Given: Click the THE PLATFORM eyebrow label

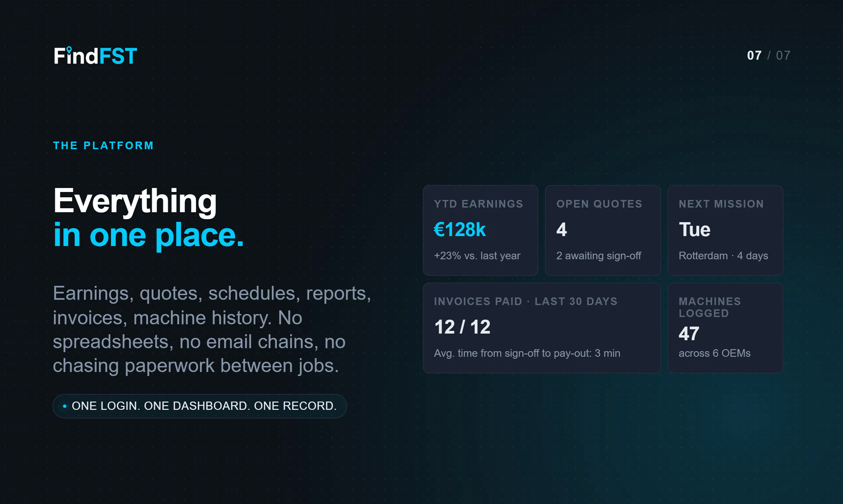Looking at the screenshot, I should [104, 145].
